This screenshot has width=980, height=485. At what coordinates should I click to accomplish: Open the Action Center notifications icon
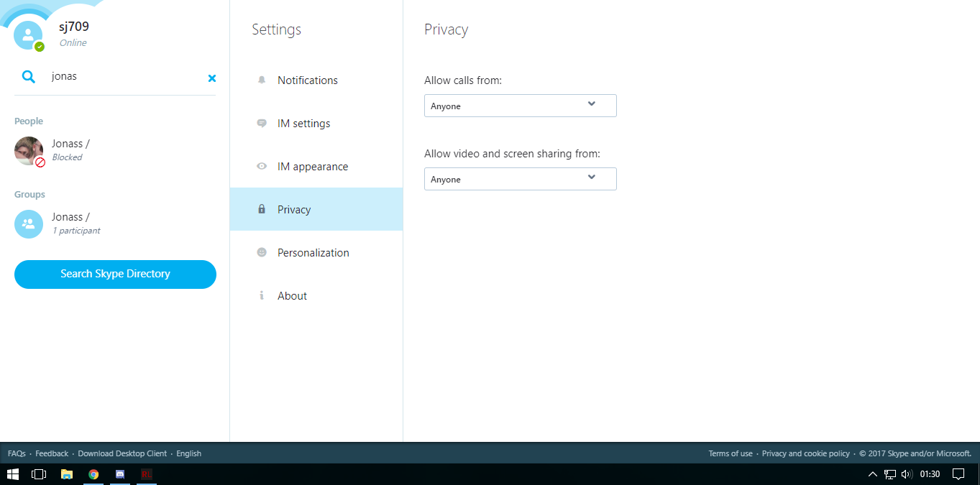pyautogui.click(x=958, y=474)
